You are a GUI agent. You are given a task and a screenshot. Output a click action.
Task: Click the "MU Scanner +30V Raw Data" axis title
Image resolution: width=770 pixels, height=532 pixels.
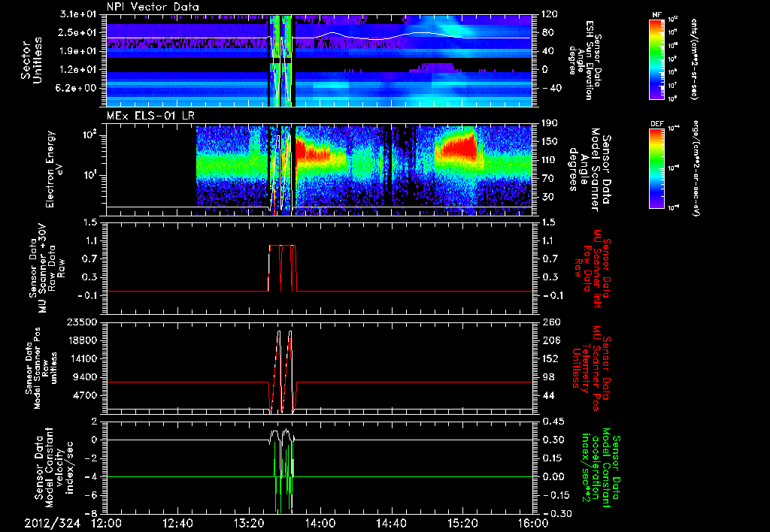tap(47, 268)
